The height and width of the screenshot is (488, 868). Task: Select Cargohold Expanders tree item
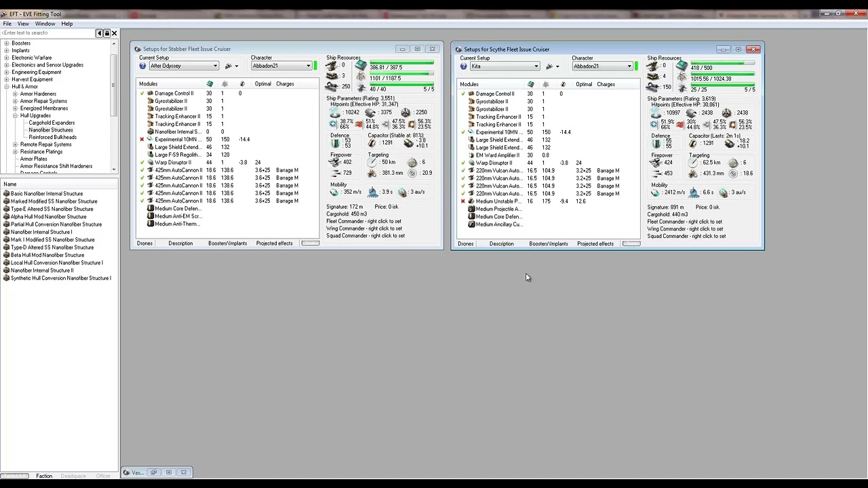coord(52,123)
